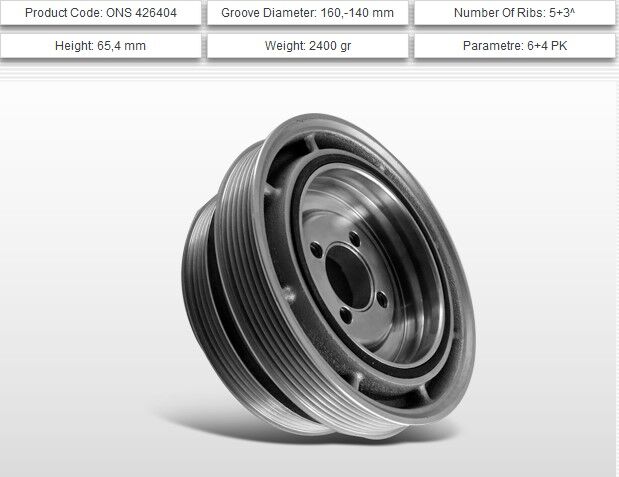
Task: Click the lower bolt hole on the hub
Action: tap(346, 315)
